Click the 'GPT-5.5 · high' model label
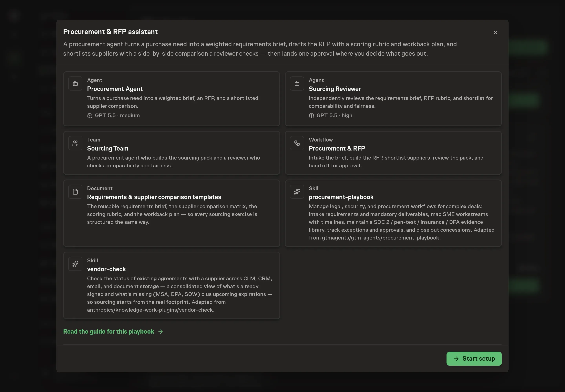This screenshot has width=565, height=392. [x=334, y=116]
